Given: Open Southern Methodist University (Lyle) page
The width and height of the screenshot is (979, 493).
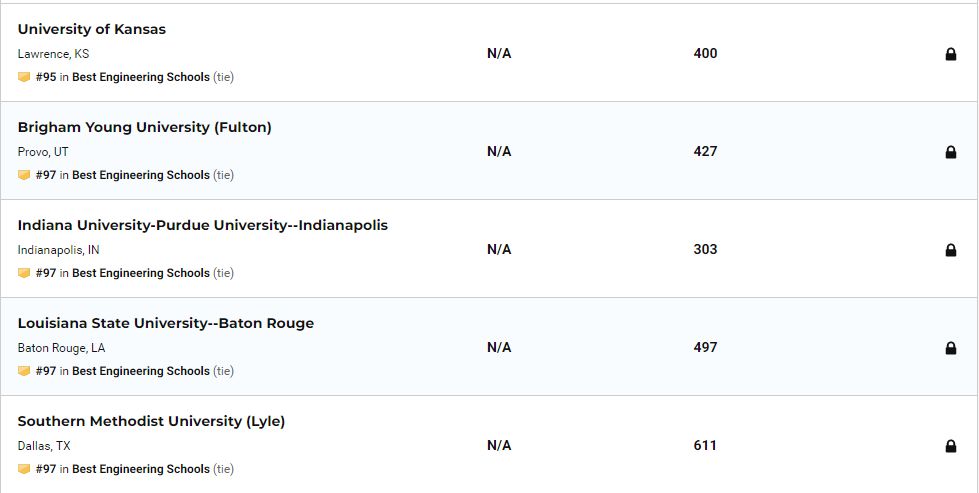Looking at the screenshot, I should 151,421.
